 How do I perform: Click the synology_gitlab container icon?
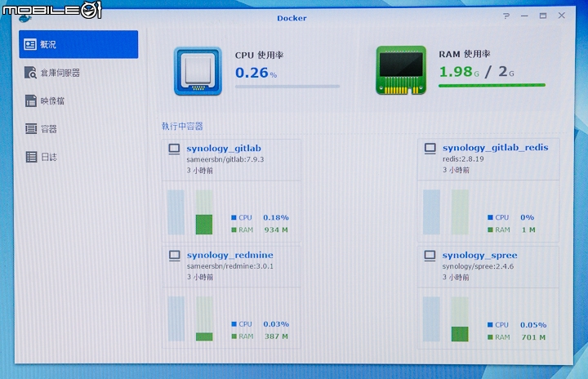tap(174, 149)
